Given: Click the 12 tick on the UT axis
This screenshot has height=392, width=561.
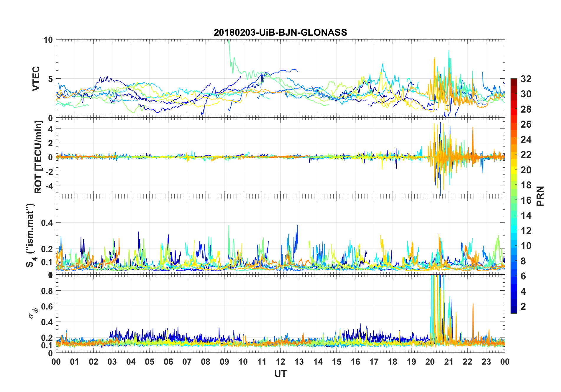Looking at the screenshot, I should 280,362.
